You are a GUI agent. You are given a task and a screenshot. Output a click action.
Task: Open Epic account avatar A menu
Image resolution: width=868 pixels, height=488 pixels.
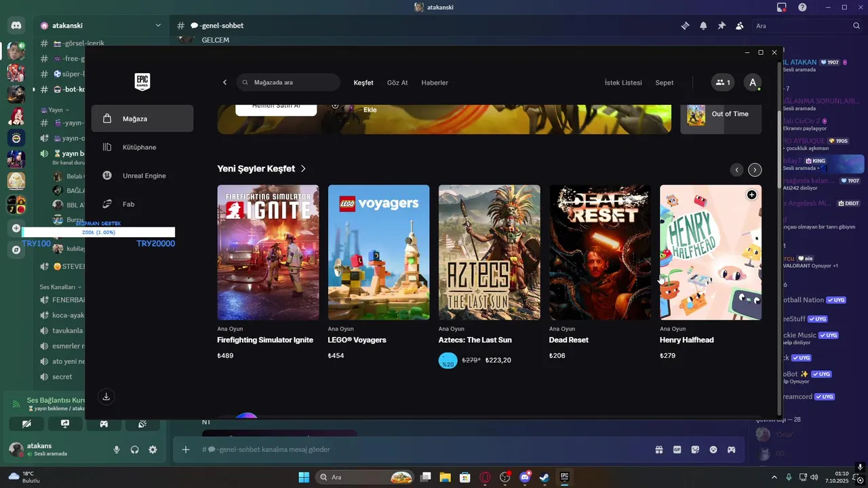[x=752, y=83]
